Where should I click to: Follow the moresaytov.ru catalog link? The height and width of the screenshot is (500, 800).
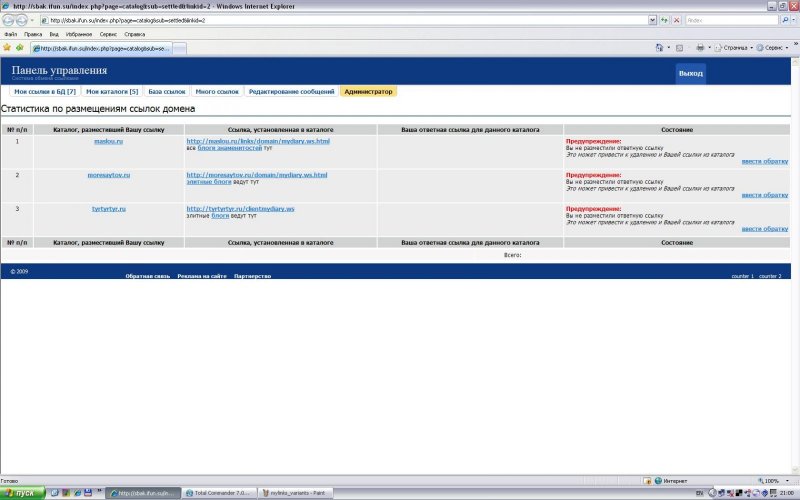point(108,175)
